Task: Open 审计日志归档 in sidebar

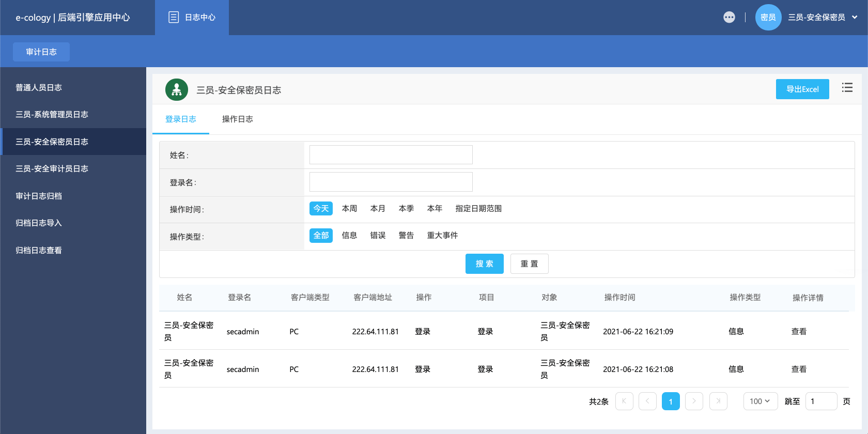Action: pyautogui.click(x=73, y=196)
